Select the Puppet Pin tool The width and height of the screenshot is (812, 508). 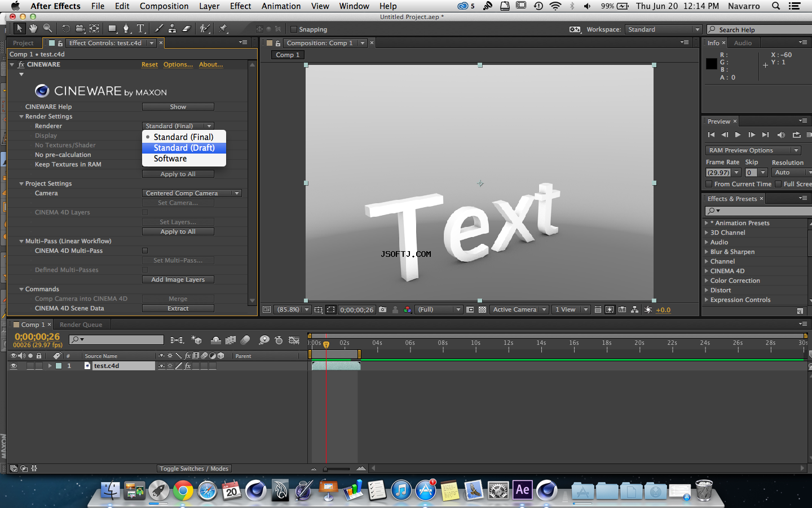[x=223, y=28]
